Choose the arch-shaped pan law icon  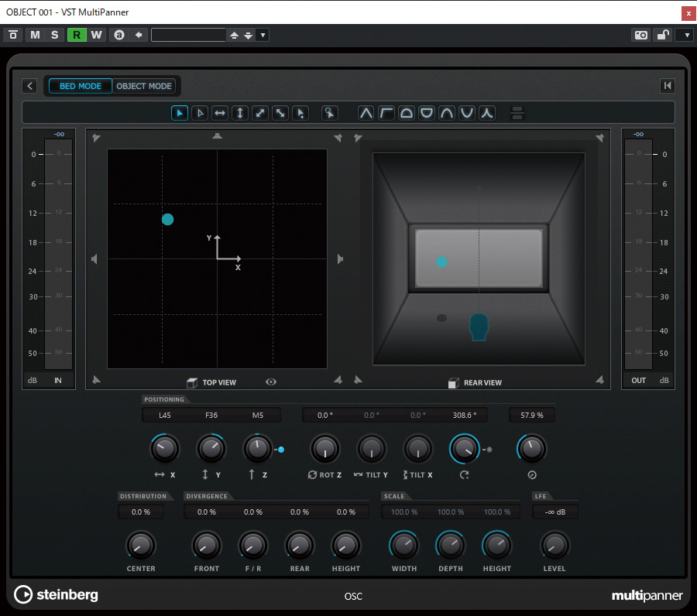447,113
